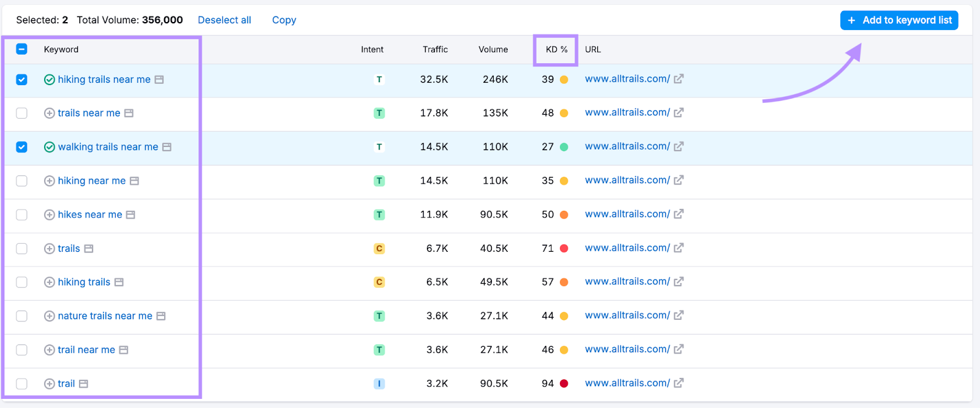The height and width of the screenshot is (408, 980).
Task: Sort table by KD % column
Action: point(556,50)
